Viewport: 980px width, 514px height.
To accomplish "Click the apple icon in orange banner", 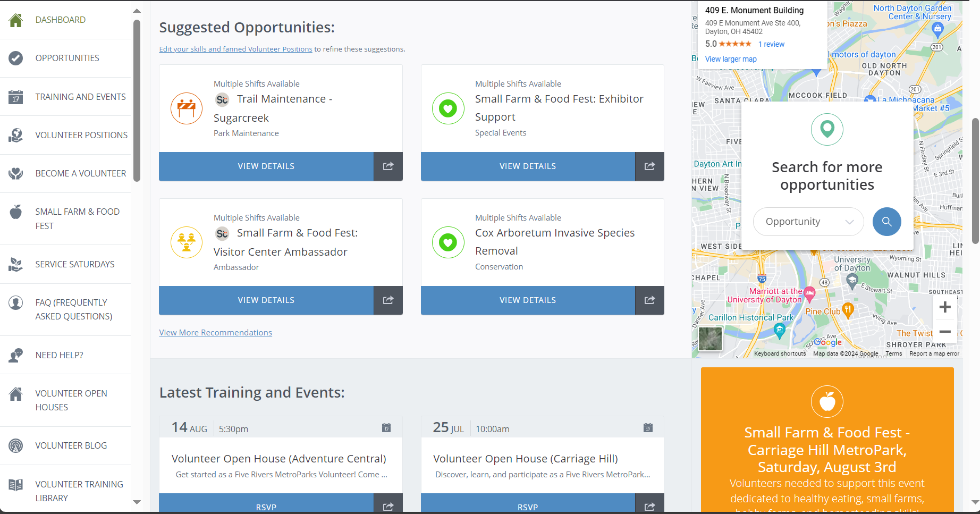I will 827,401.
